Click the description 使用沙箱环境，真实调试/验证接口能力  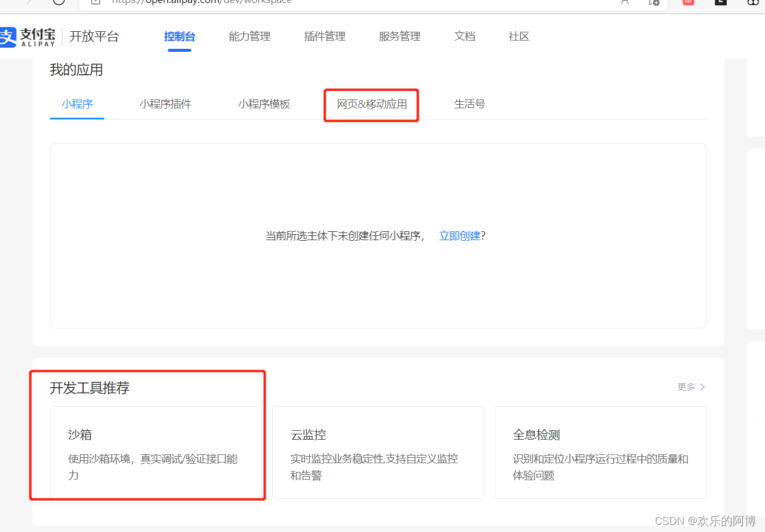pos(153,467)
